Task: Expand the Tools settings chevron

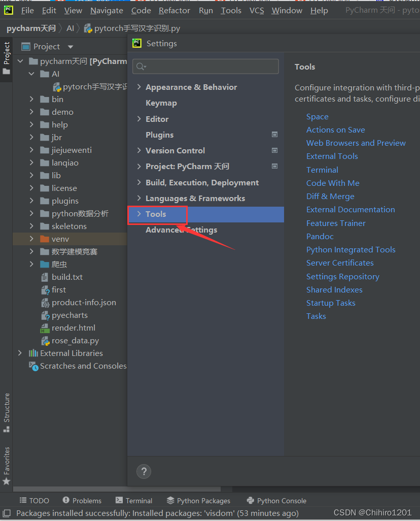Action: pyautogui.click(x=139, y=214)
